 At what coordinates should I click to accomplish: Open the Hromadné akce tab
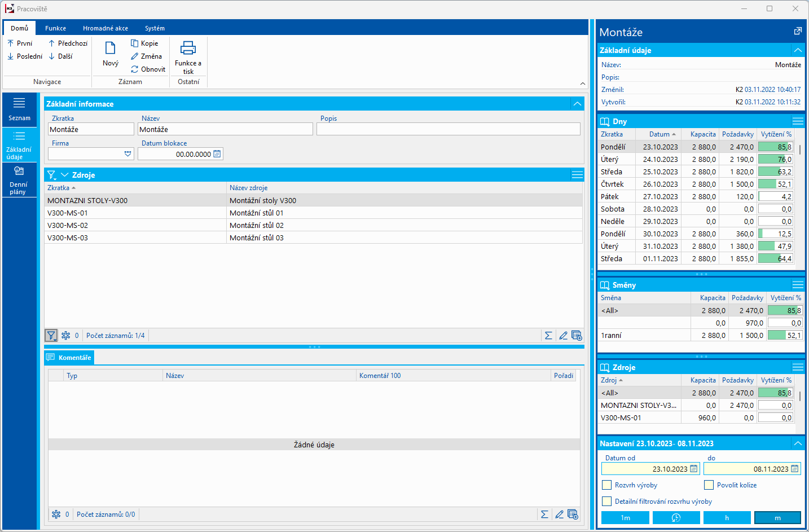pos(105,28)
